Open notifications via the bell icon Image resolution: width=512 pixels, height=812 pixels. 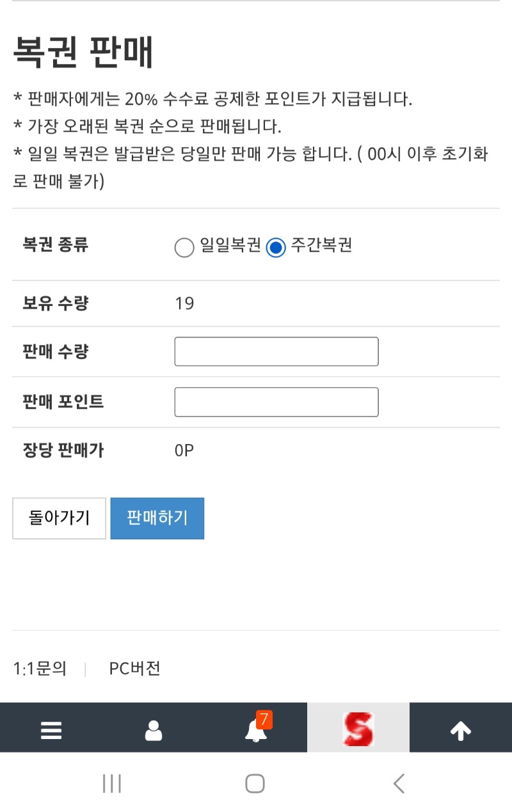pos(256,730)
